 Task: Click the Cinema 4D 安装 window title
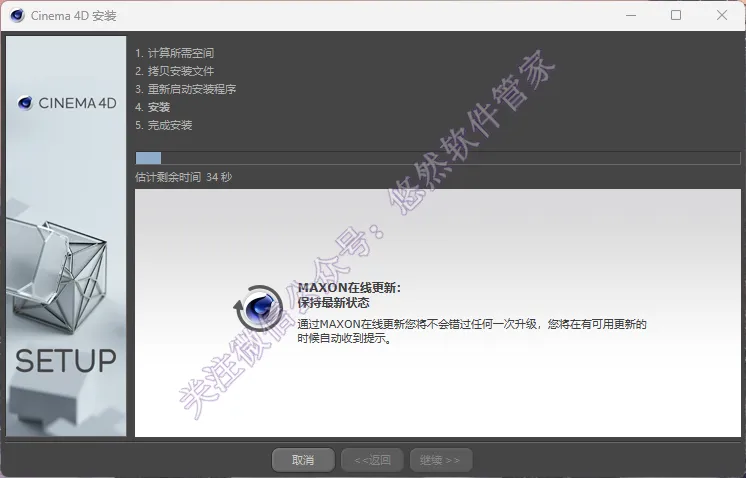click(74, 16)
